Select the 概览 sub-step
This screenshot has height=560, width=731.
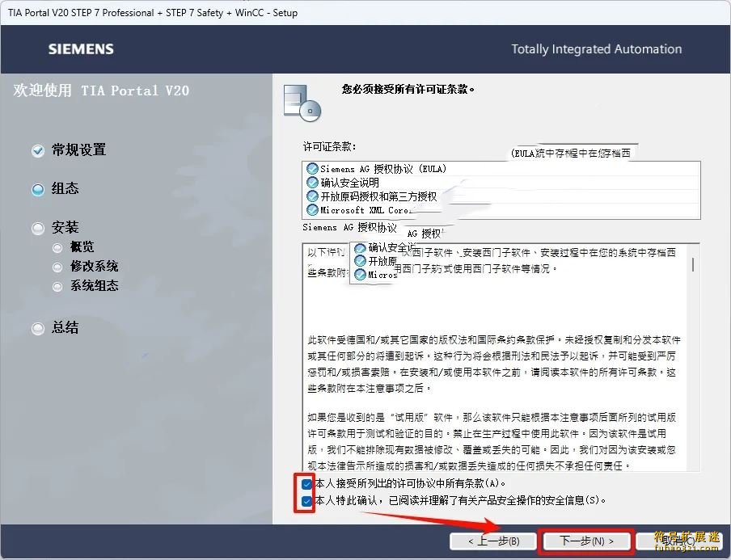point(82,247)
